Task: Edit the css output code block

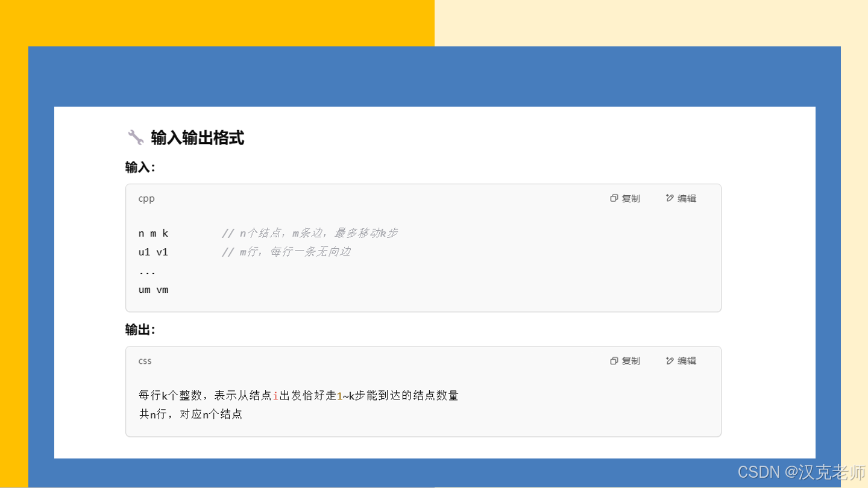Action: tap(681, 361)
